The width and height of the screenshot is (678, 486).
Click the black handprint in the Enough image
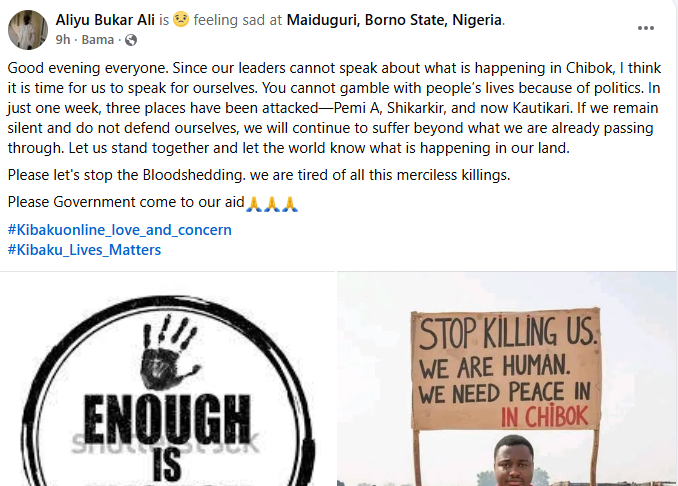pyautogui.click(x=170, y=352)
